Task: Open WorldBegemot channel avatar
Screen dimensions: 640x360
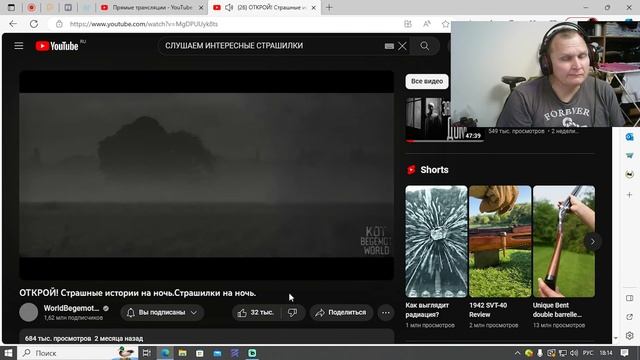Action: pos(29,312)
